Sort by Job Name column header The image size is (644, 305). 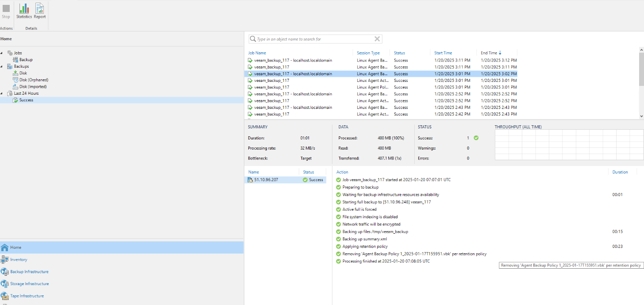tap(257, 53)
